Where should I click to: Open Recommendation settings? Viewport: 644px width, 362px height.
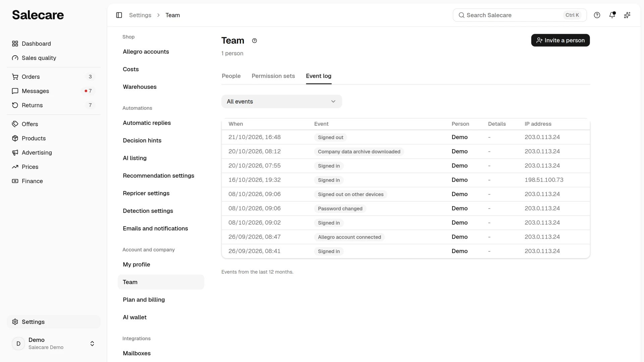(x=161, y=176)
